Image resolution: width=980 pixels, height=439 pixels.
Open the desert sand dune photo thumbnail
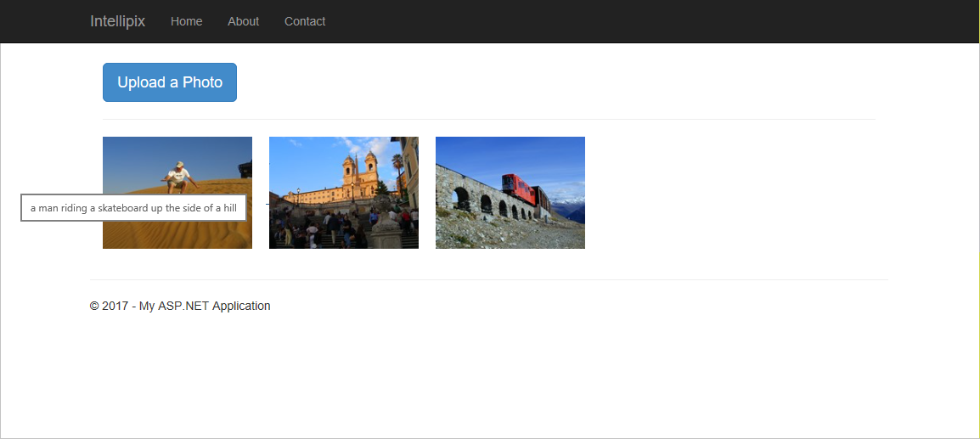click(x=177, y=193)
